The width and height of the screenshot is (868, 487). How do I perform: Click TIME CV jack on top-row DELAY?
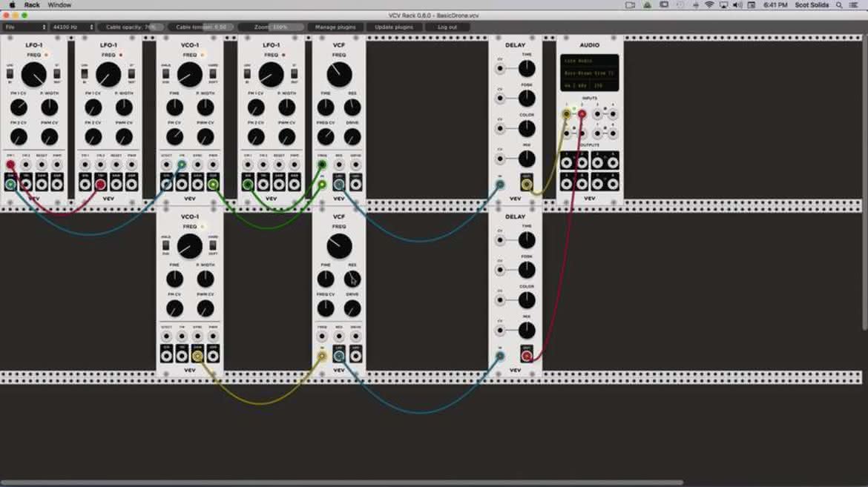pyautogui.click(x=500, y=69)
